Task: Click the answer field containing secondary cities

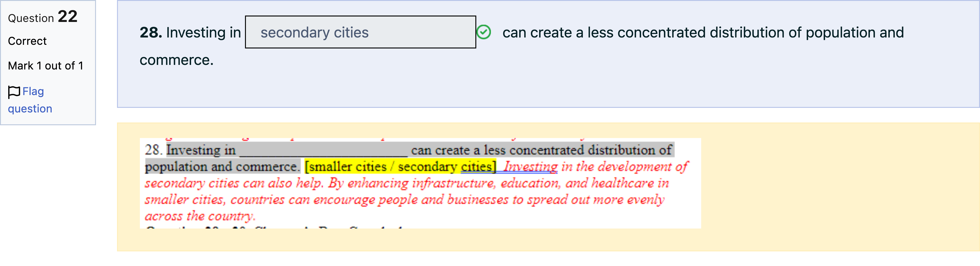Action: point(360,32)
